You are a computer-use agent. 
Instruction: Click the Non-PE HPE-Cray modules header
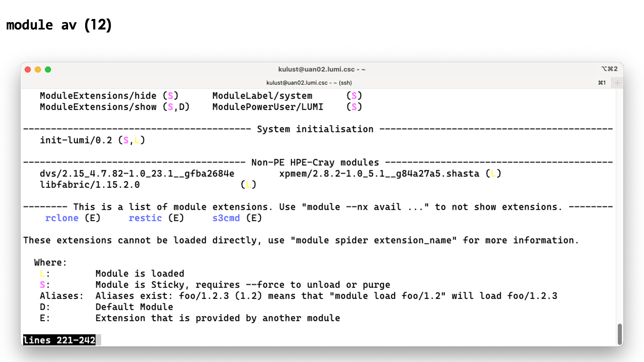point(315,163)
